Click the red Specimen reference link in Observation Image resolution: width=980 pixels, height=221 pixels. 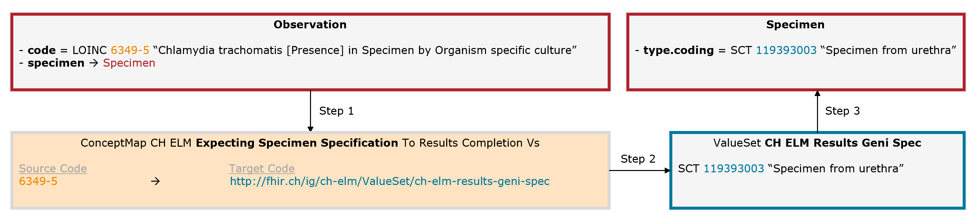pyautogui.click(x=129, y=63)
